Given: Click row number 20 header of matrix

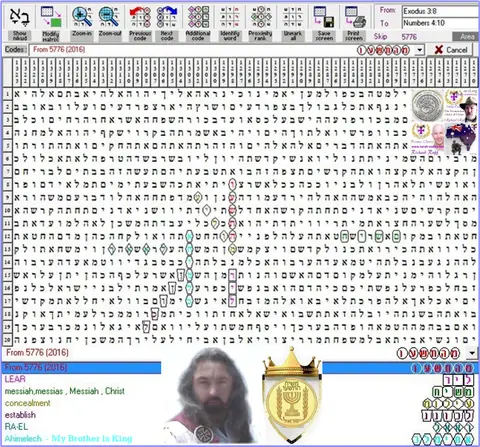Looking at the screenshot, I should (x=7, y=340).
